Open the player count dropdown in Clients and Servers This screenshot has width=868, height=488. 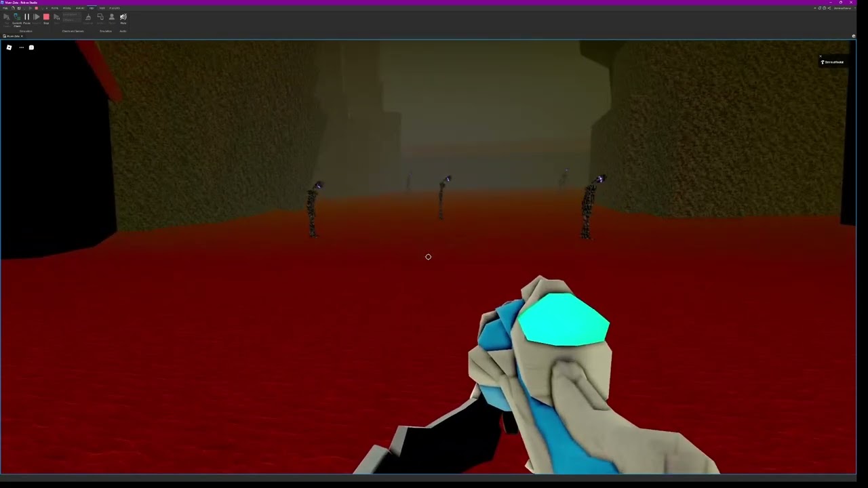[x=72, y=20]
